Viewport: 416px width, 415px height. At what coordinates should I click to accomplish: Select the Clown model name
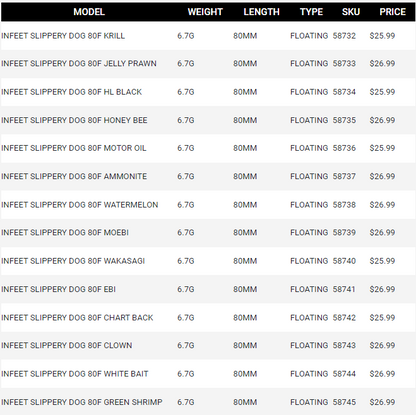point(67,345)
